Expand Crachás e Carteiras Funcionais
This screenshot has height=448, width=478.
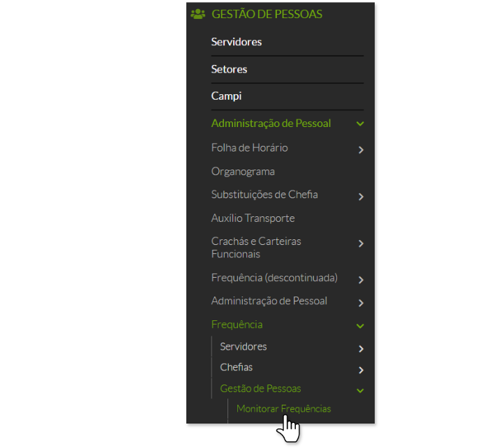(x=256, y=248)
